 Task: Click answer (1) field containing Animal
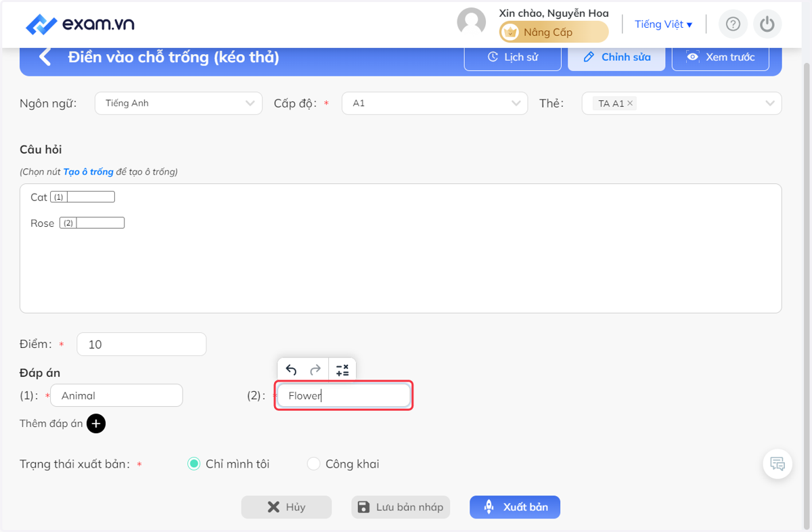116,395
